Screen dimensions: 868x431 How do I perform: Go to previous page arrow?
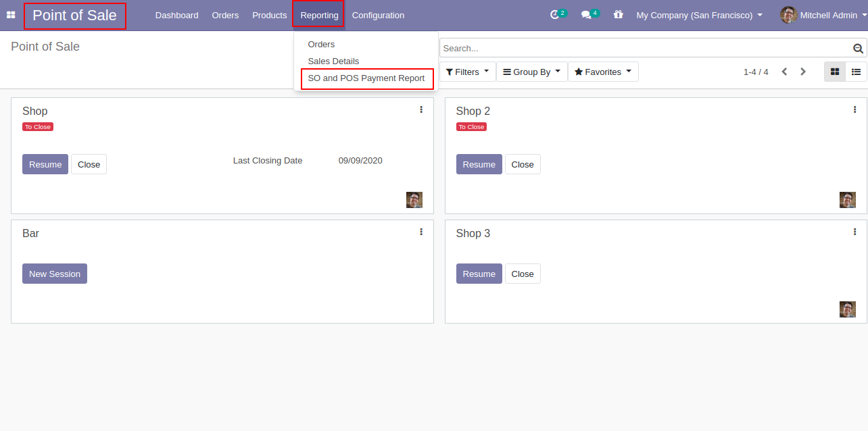[784, 72]
